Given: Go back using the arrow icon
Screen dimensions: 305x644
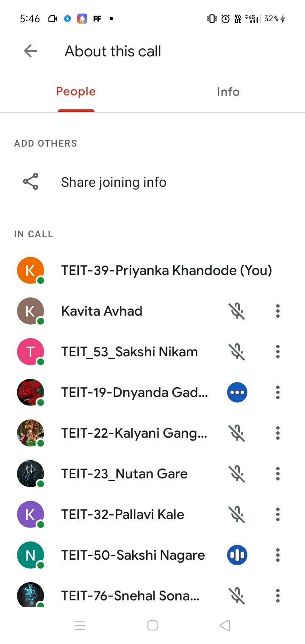Looking at the screenshot, I should point(30,51).
